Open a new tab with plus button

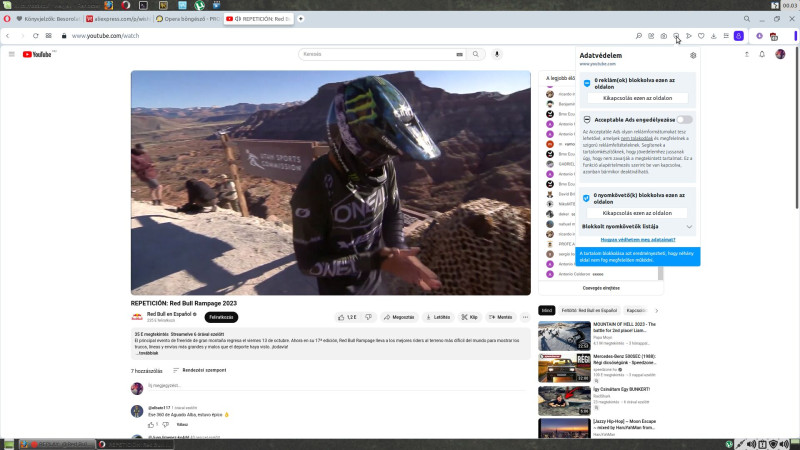[x=301, y=19]
